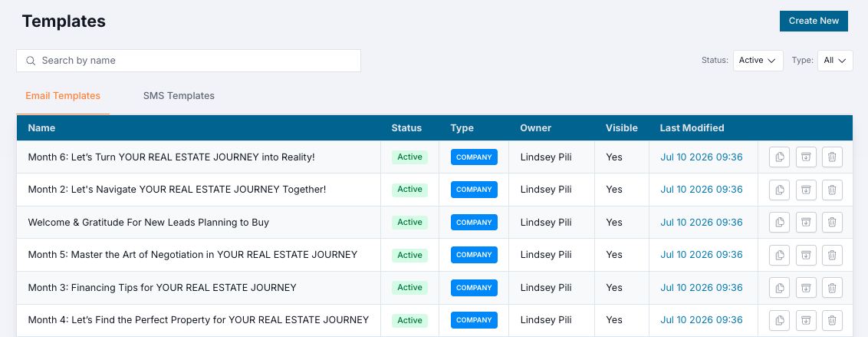This screenshot has width=868, height=337.
Task: Select "Month 5: Master the Art of Negotiation" name
Action: [192, 255]
